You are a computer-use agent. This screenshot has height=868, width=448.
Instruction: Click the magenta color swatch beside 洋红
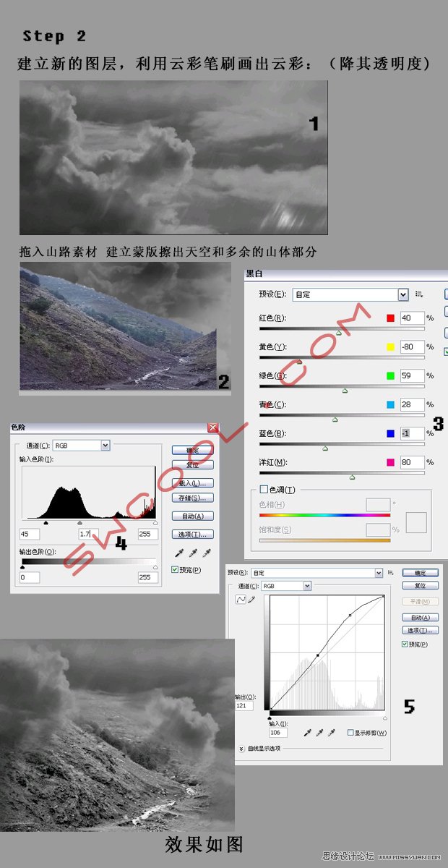(x=391, y=462)
